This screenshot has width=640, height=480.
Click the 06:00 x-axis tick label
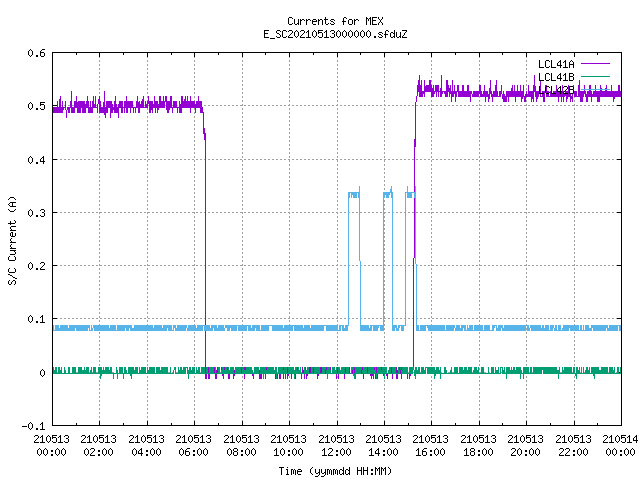(x=193, y=452)
